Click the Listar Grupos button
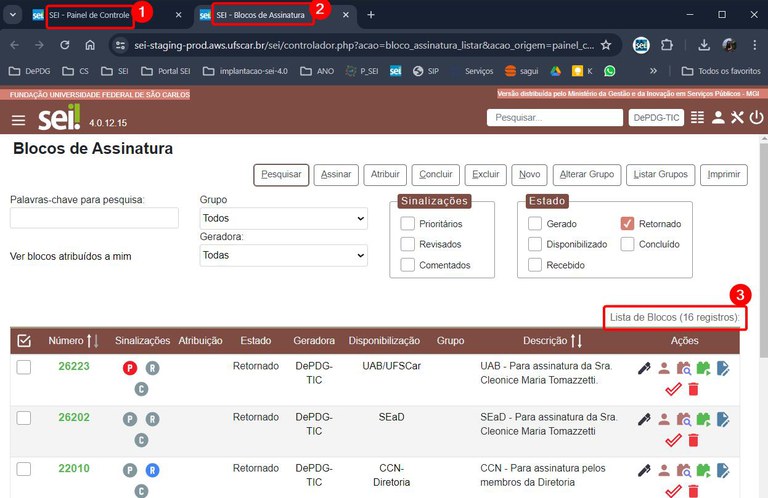768x498 pixels. coord(660,174)
